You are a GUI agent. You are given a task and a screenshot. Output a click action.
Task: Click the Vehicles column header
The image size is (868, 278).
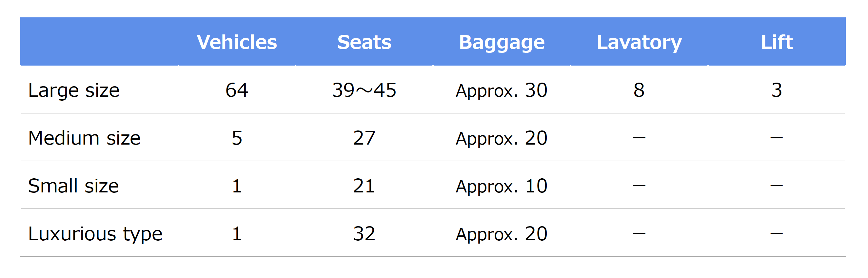pos(237,42)
